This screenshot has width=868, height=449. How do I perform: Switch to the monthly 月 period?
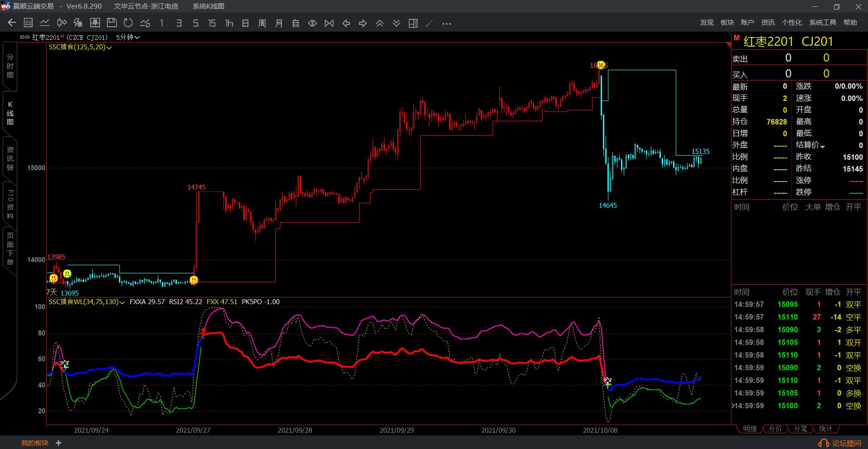[279, 23]
